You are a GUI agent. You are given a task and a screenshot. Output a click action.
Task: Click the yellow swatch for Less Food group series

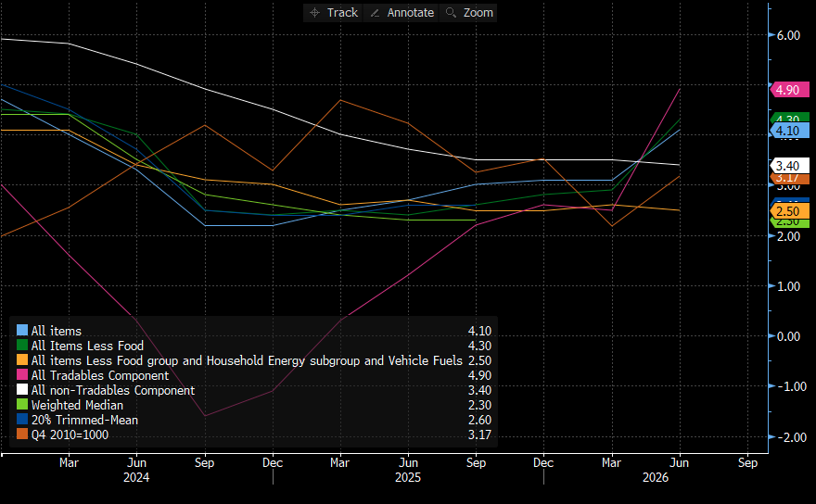point(22,359)
